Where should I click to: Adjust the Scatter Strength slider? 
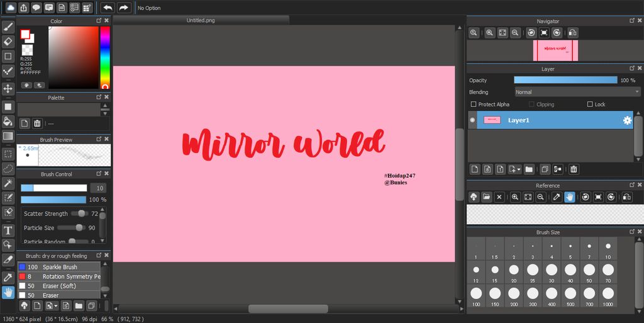[80, 213]
